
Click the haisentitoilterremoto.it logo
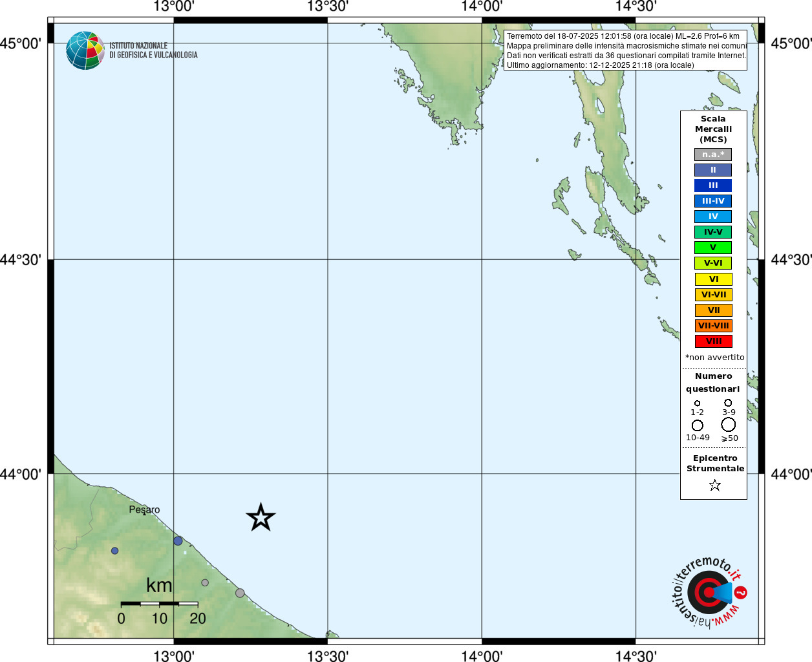[x=709, y=592]
